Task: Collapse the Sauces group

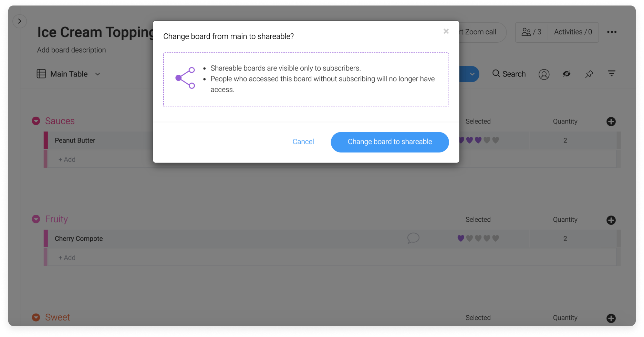Action: [x=36, y=121]
